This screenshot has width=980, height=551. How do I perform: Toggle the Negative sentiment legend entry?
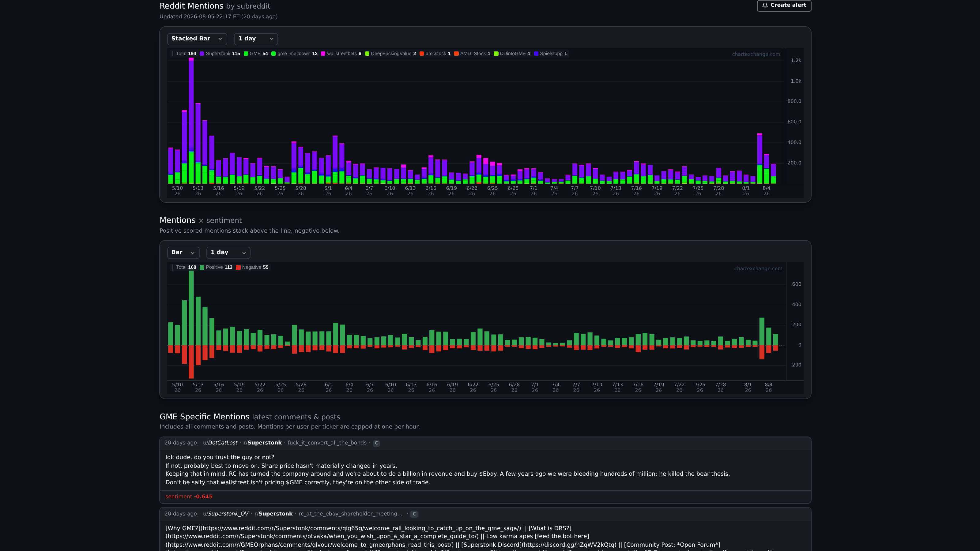pyautogui.click(x=252, y=267)
